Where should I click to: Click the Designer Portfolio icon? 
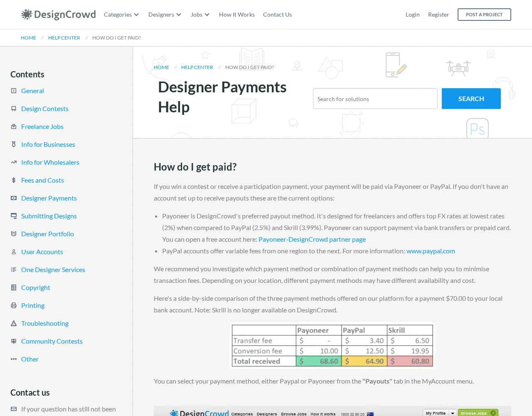tap(14, 234)
